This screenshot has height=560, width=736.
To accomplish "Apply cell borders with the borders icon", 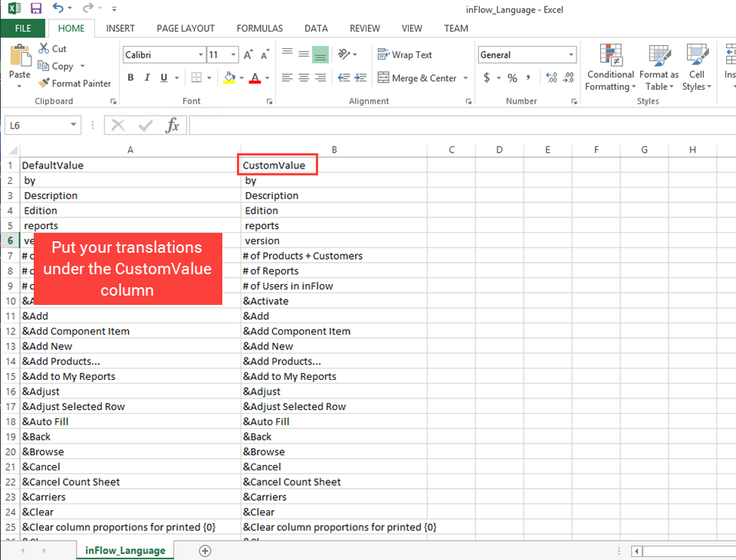I will pos(197,77).
